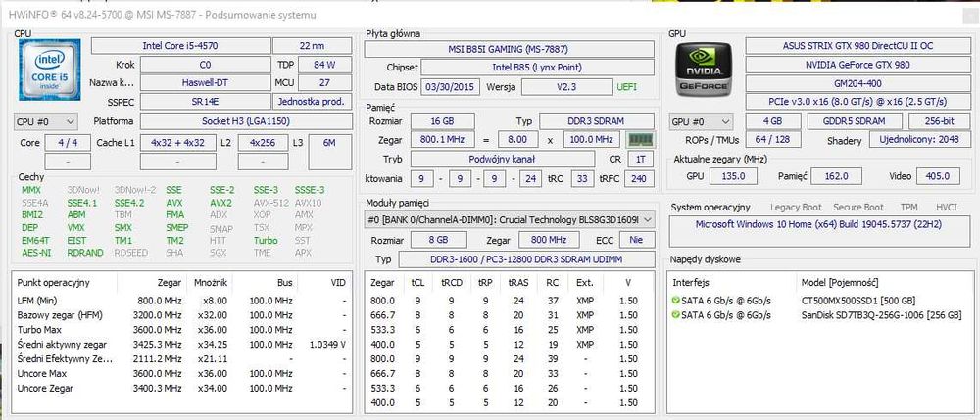Click the BIOS version V2.3 field

[x=565, y=87]
